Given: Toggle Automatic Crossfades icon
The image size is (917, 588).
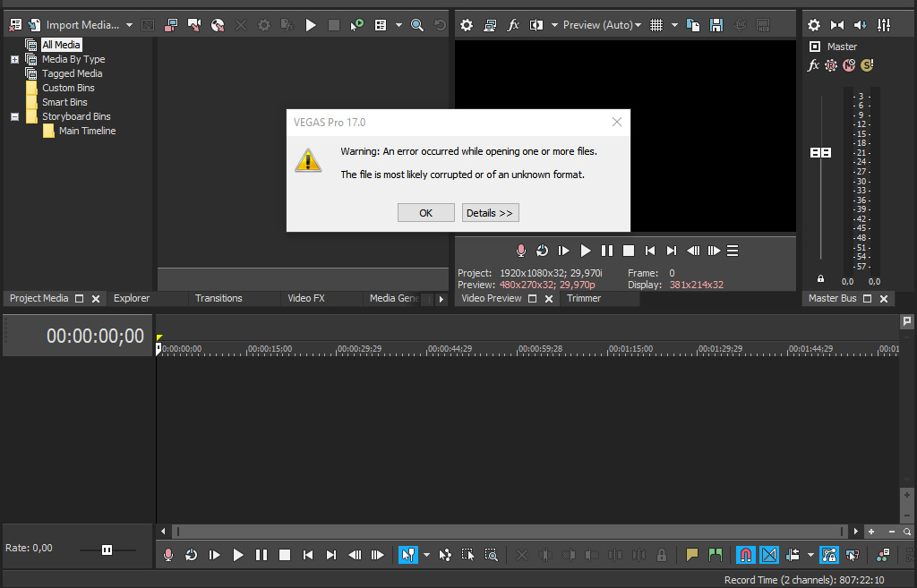Looking at the screenshot, I should pos(769,555).
